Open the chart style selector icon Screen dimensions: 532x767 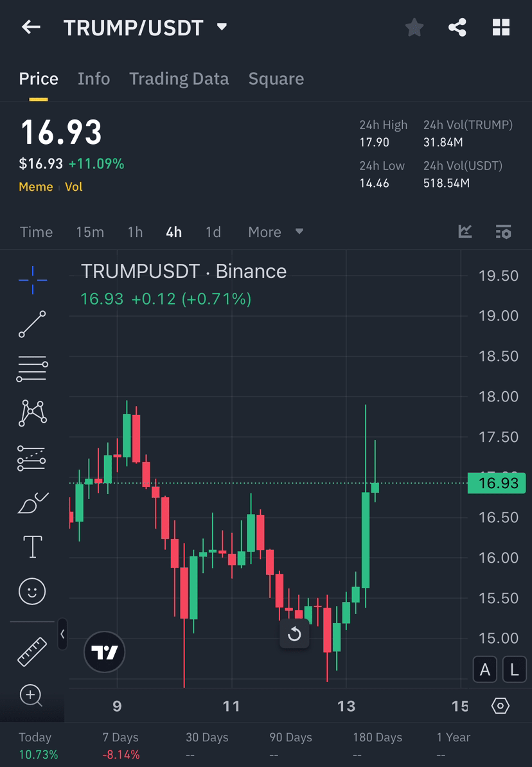click(465, 232)
